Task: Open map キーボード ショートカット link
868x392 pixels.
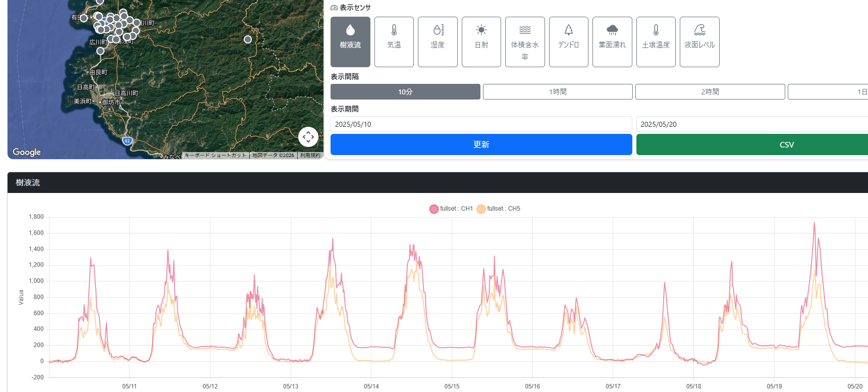Action: point(215,156)
